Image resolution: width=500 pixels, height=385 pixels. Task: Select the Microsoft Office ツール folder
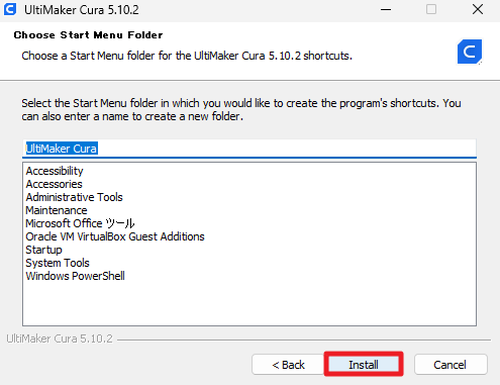point(80,223)
